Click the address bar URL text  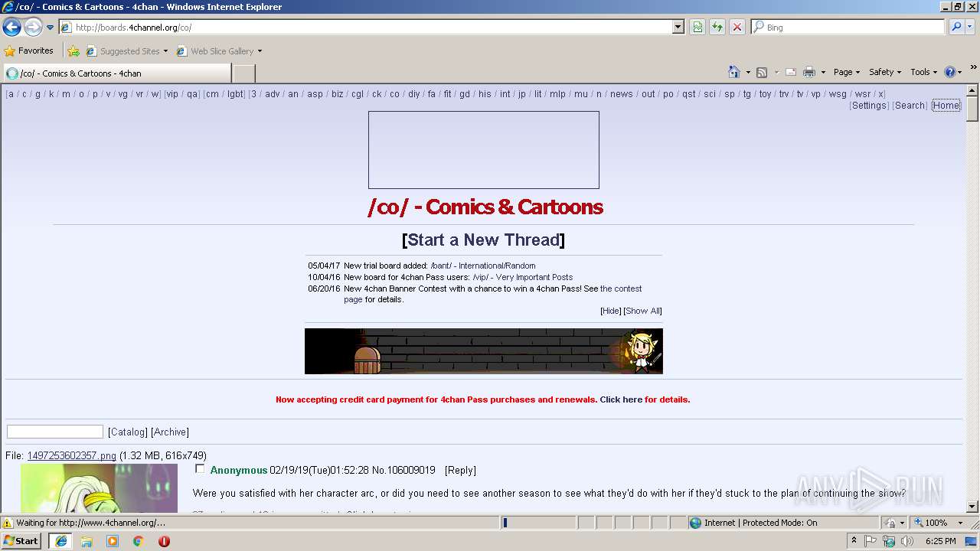click(133, 28)
